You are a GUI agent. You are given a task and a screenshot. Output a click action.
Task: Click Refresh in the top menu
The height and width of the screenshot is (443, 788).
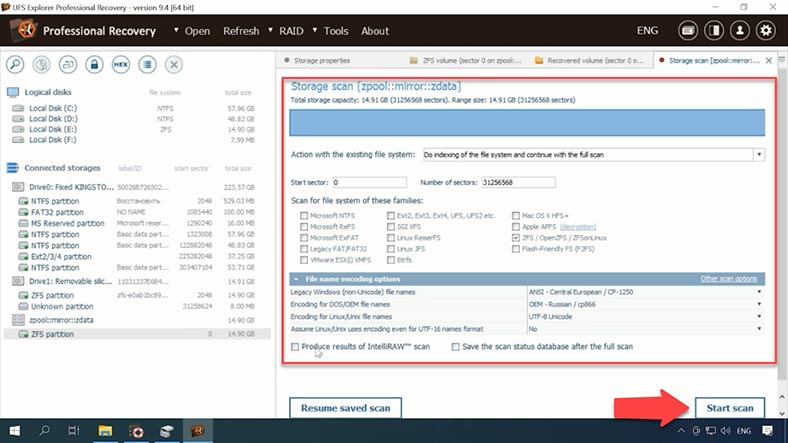click(241, 31)
